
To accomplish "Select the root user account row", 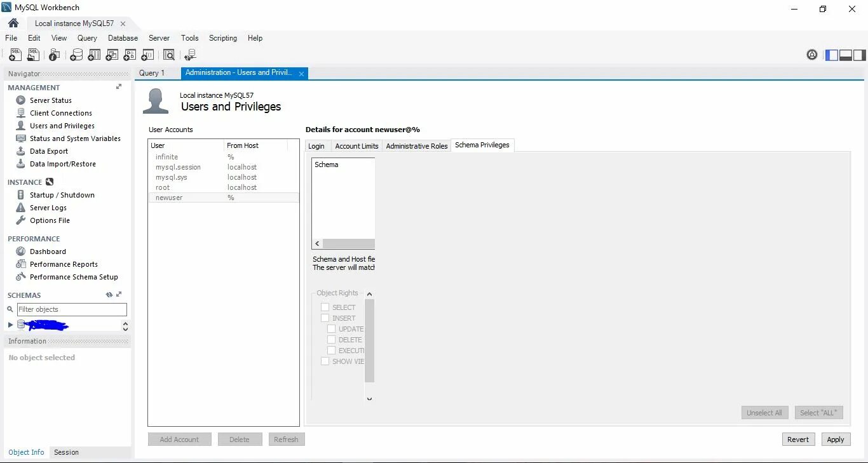I will click(x=223, y=187).
